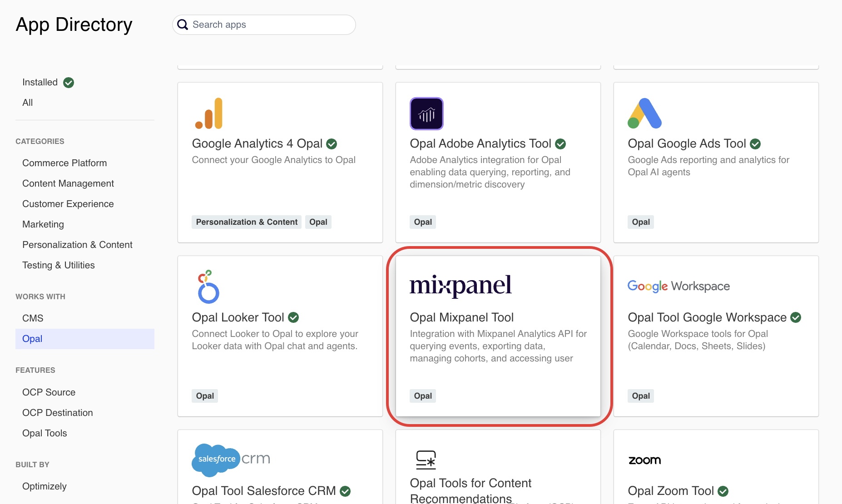Show All apps in sidebar

tap(28, 103)
